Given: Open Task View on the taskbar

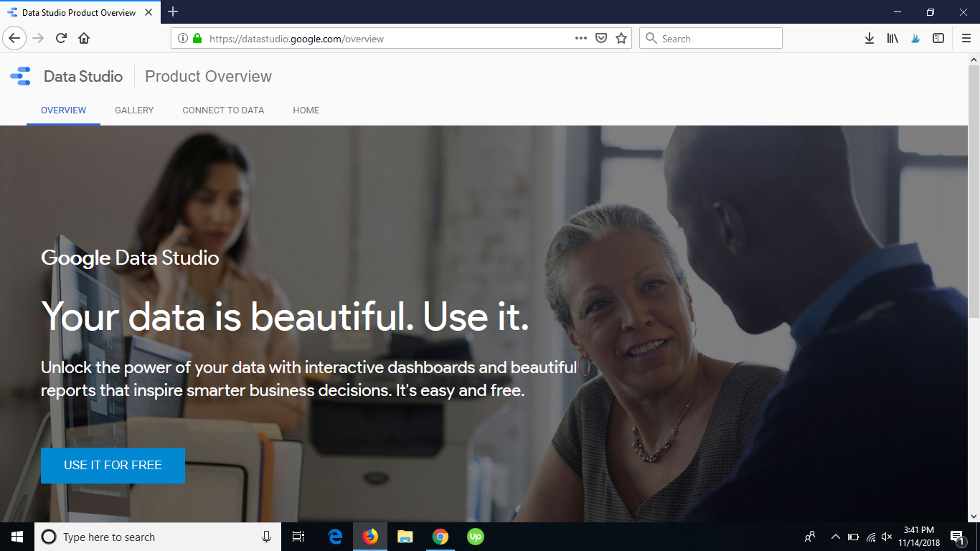Looking at the screenshot, I should 298,537.
